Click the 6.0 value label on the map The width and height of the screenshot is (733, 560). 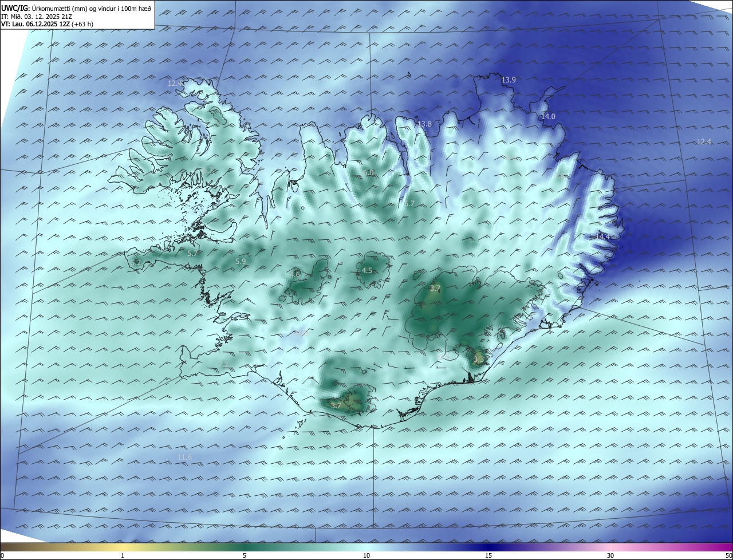[368, 173]
